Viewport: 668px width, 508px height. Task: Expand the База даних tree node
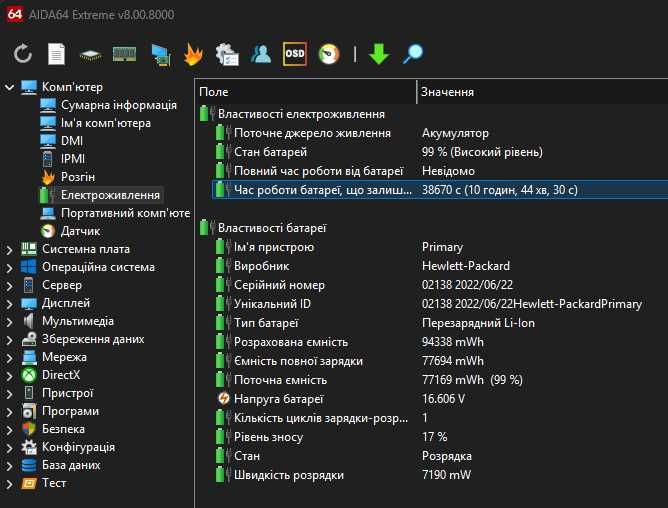9,465
